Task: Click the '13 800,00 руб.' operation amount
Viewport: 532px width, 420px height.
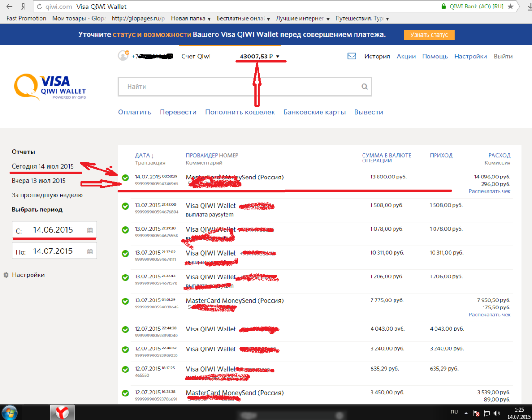Action: [x=388, y=177]
